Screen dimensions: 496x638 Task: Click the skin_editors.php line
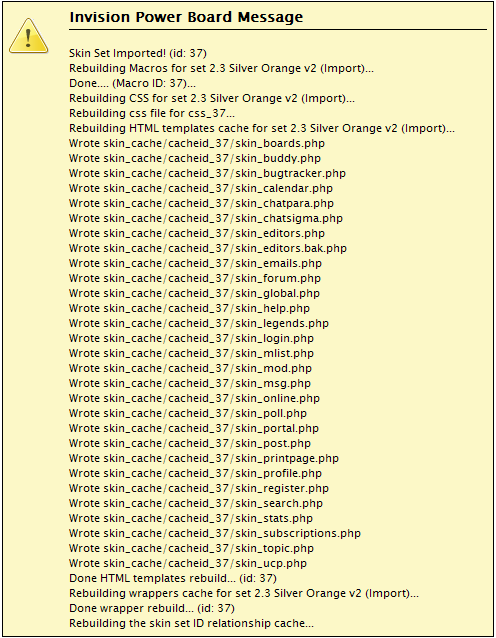[197, 234]
